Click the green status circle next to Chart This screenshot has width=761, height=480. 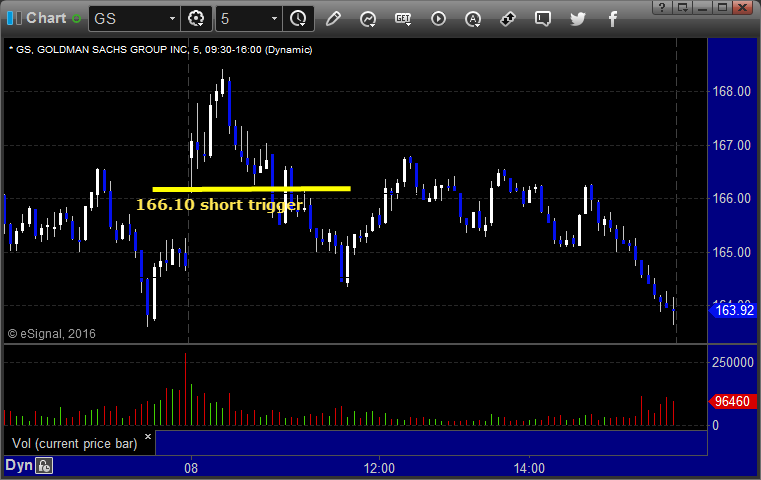point(76,19)
